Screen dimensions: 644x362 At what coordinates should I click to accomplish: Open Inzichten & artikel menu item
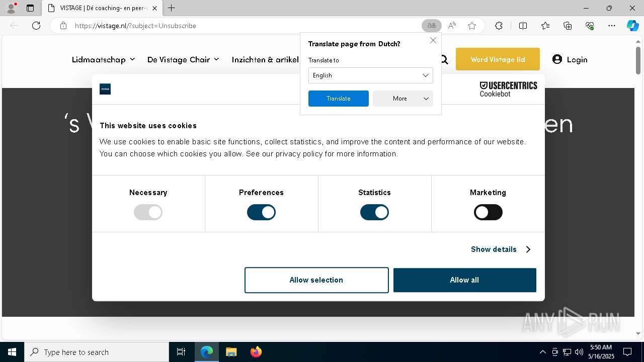[x=265, y=59]
